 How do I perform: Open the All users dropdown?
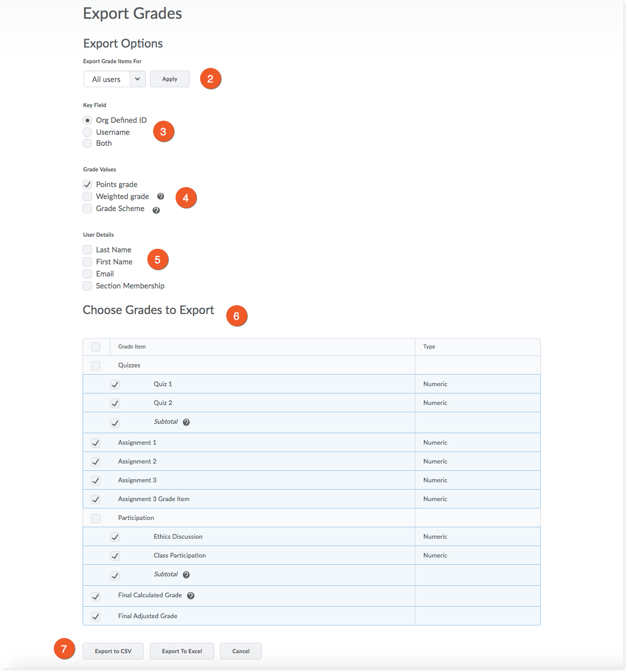pos(114,79)
